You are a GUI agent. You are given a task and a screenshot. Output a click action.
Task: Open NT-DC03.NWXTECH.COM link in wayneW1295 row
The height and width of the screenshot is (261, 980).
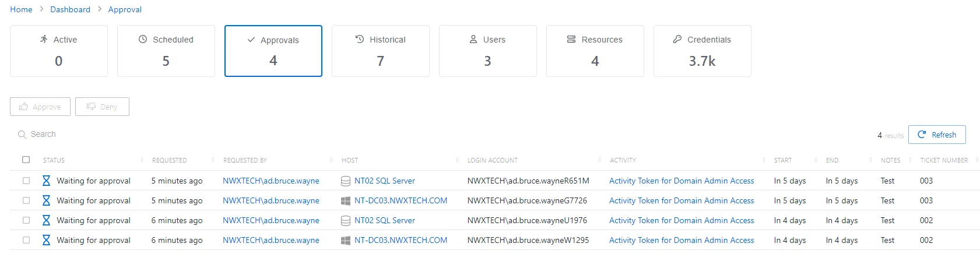pyautogui.click(x=401, y=240)
